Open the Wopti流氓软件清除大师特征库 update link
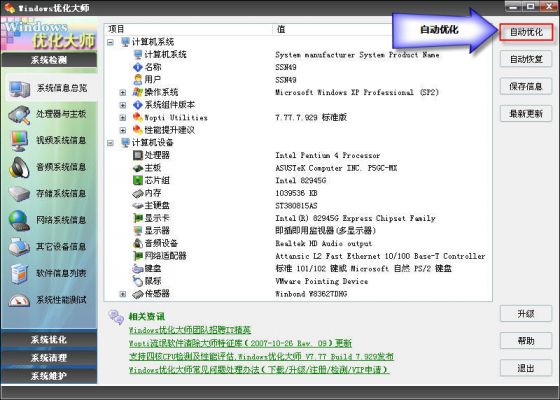This screenshot has height=400, width=560. point(240,343)
